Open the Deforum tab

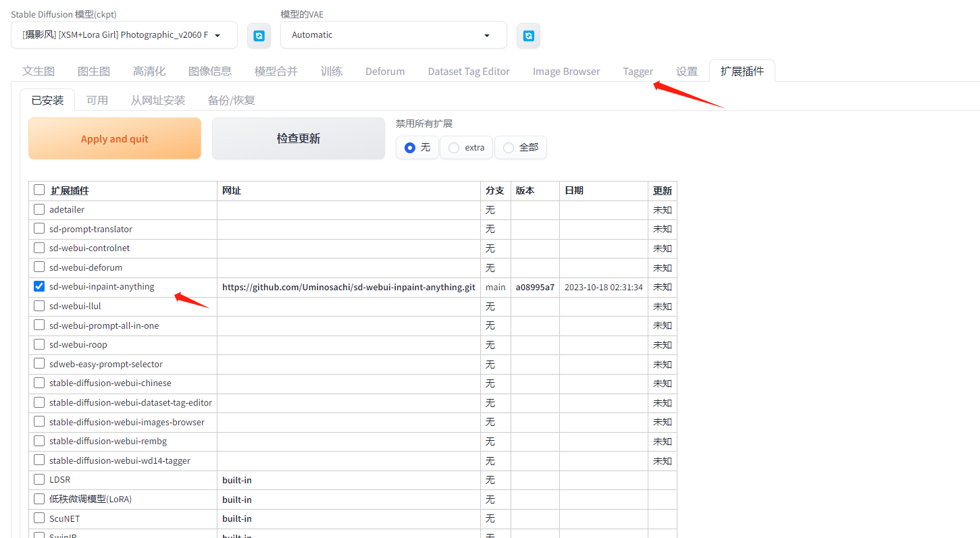(x=385, y=71)
